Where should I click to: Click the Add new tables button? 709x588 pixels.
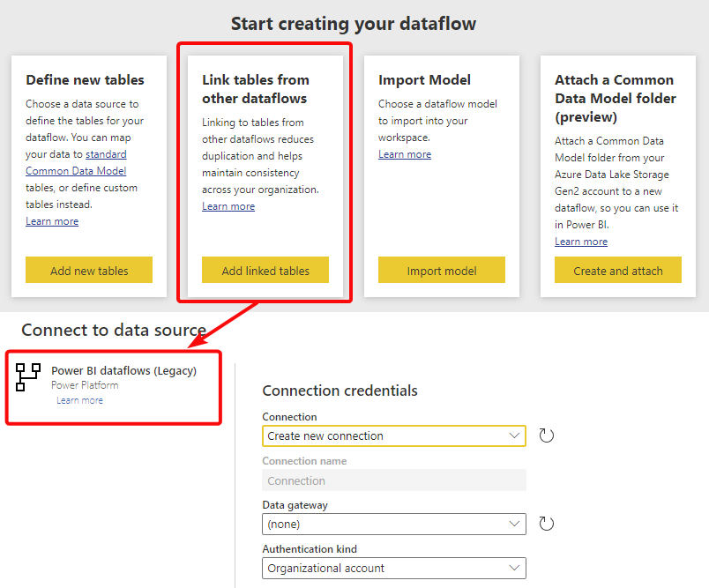(x=89, y=271)
